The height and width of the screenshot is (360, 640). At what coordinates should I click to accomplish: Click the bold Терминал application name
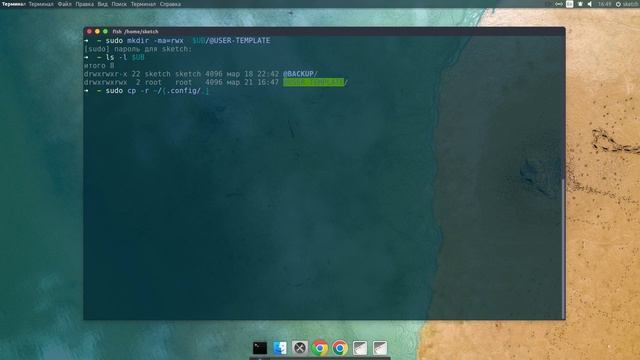(13, 4)
